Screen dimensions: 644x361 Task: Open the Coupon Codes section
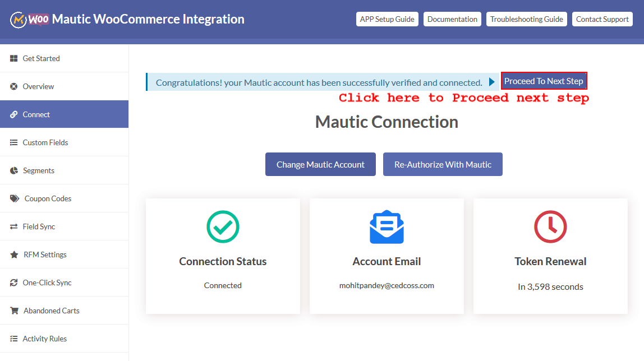pyautogui.click(x=64, y=198)
